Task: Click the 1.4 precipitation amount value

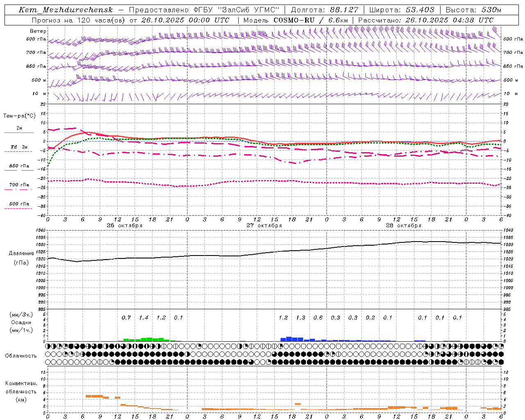Action: tap(144, 317)
